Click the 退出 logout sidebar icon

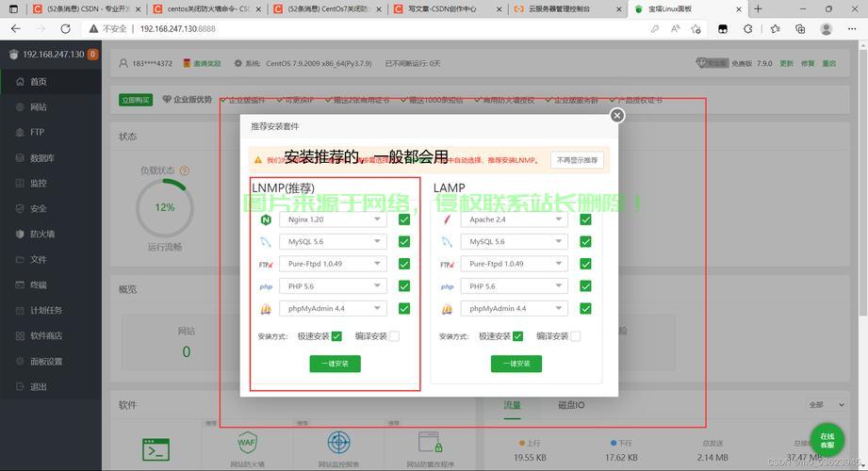click(x=20, y=387)
